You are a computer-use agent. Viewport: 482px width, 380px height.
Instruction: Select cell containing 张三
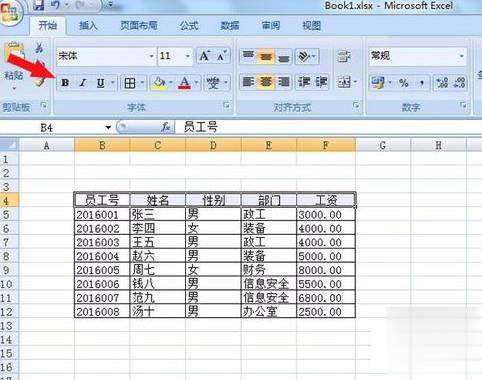(x=157, y=215)
